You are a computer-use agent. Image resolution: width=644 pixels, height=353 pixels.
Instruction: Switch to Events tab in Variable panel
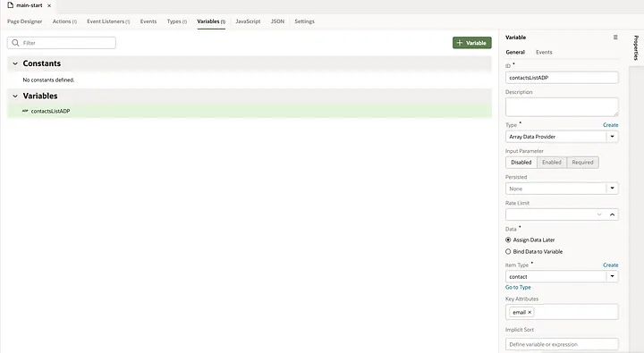[x=544, y=52]
